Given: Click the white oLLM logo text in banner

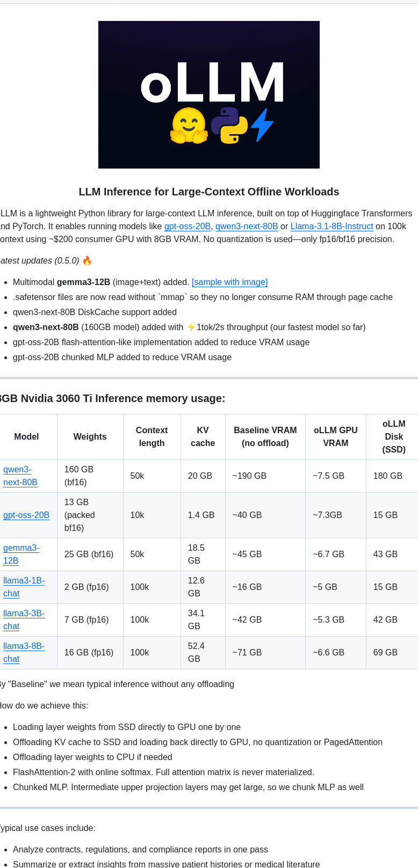Looking at the screenshot, I should (x=212, y=83).
